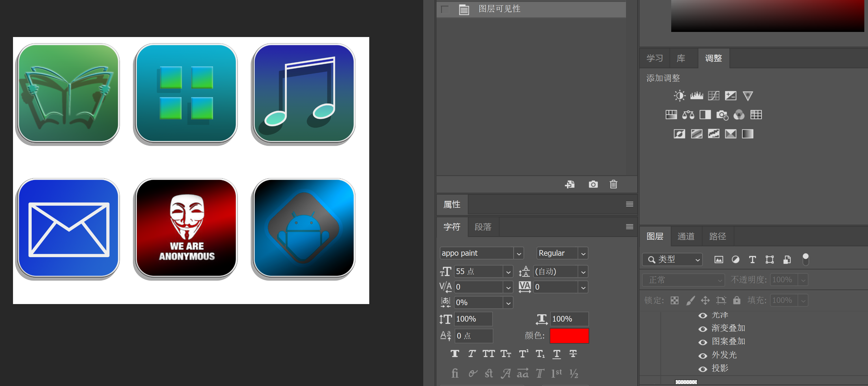Open the Regular font style dropdown
This screenshot has height=386, width=868.
[x=583, y=254]
